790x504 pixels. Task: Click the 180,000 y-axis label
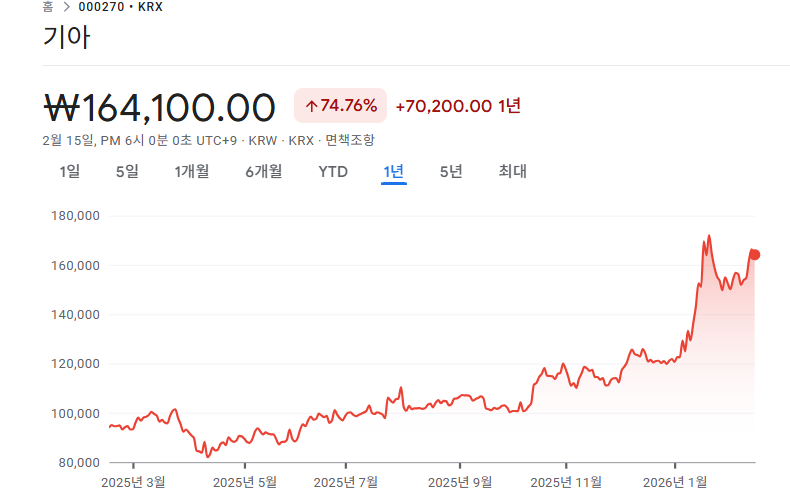pos(75,216)
